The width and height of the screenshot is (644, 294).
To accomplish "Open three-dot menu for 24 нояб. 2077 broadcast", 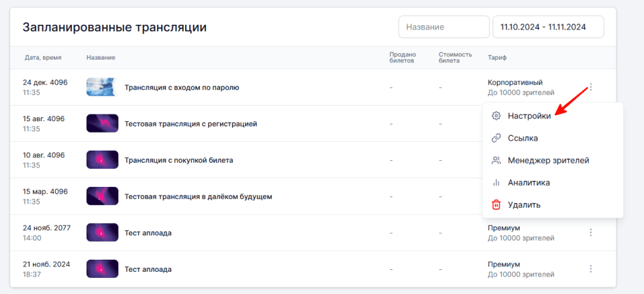I will tap(591, 232).
